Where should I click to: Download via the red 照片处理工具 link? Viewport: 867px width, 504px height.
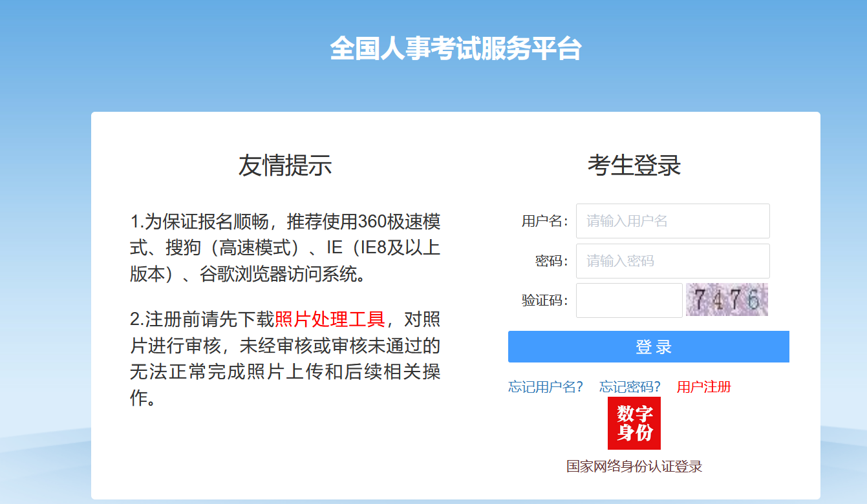coord(330,319)
